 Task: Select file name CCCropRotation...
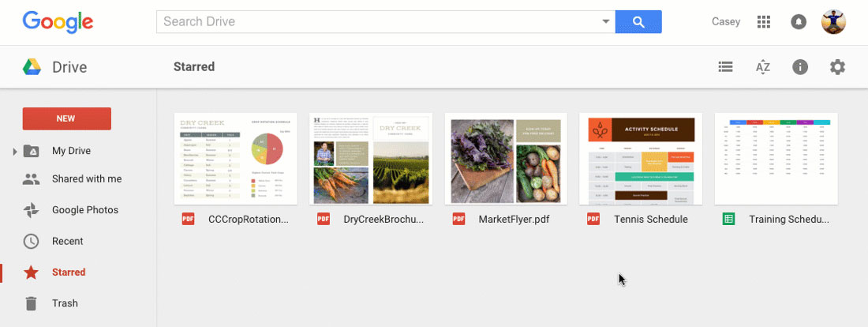(249, 220)
